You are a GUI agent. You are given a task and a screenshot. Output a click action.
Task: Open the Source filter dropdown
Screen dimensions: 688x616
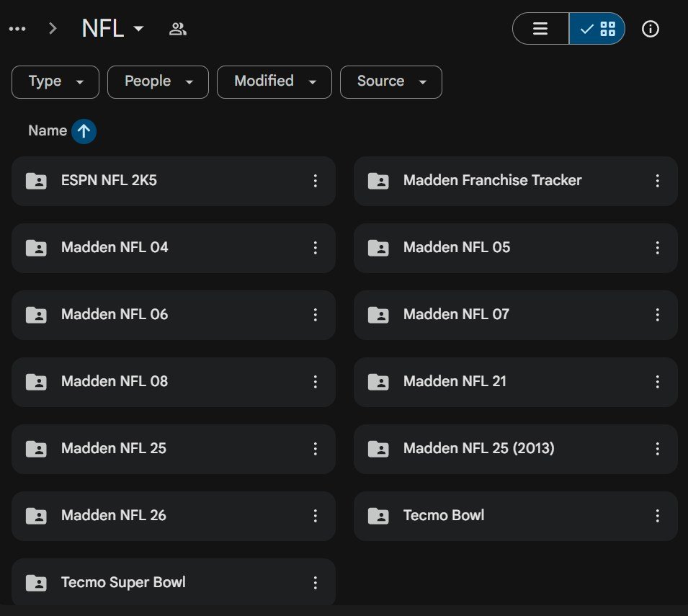391,82
